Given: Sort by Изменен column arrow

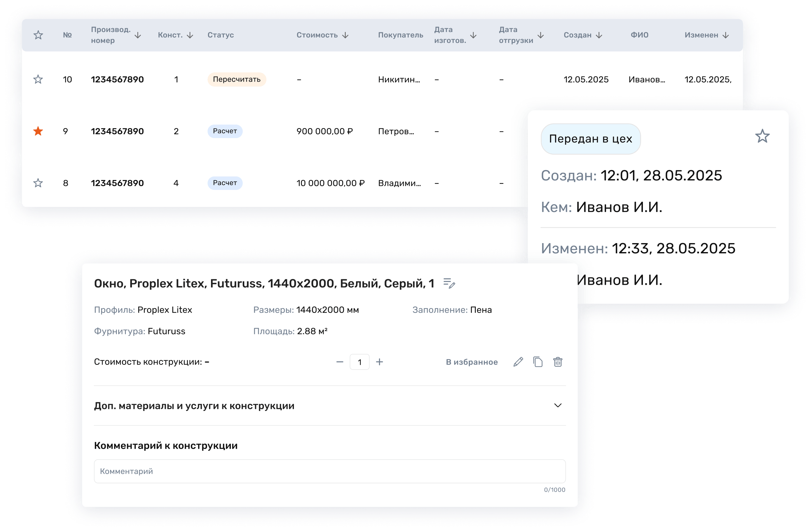Looking at the screenshot, I should click(x=726, y=35).
